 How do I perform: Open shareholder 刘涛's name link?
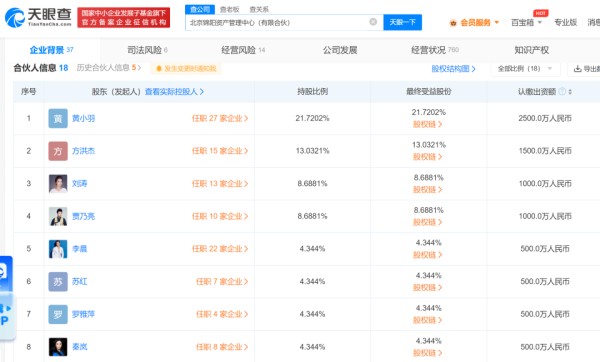[80, 183]
